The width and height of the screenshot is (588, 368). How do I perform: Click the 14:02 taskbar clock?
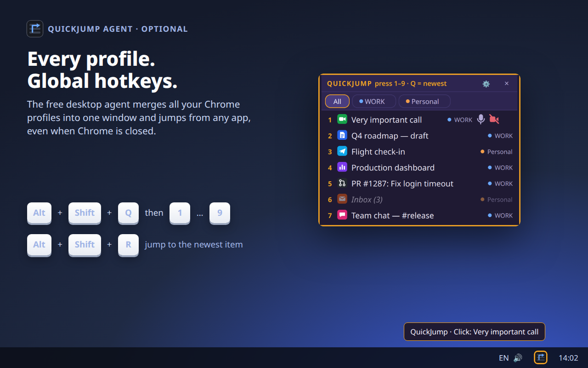pos(568,358)
